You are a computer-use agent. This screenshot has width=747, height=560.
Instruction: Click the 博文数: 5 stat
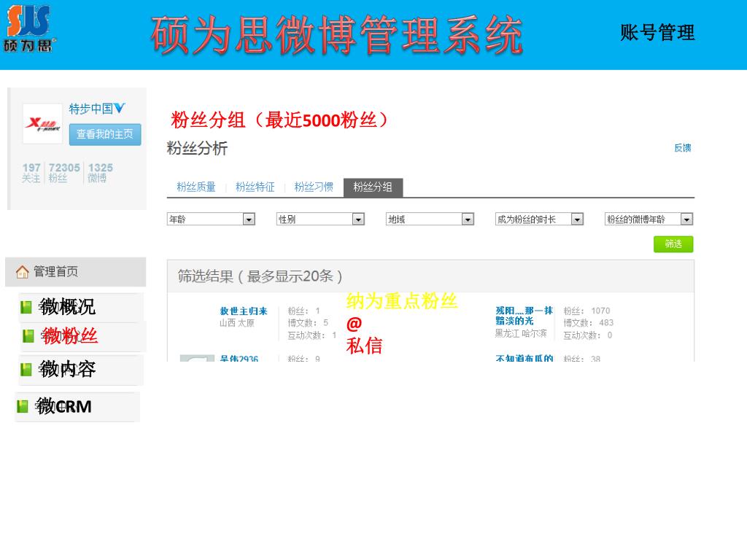pos(309,323)
